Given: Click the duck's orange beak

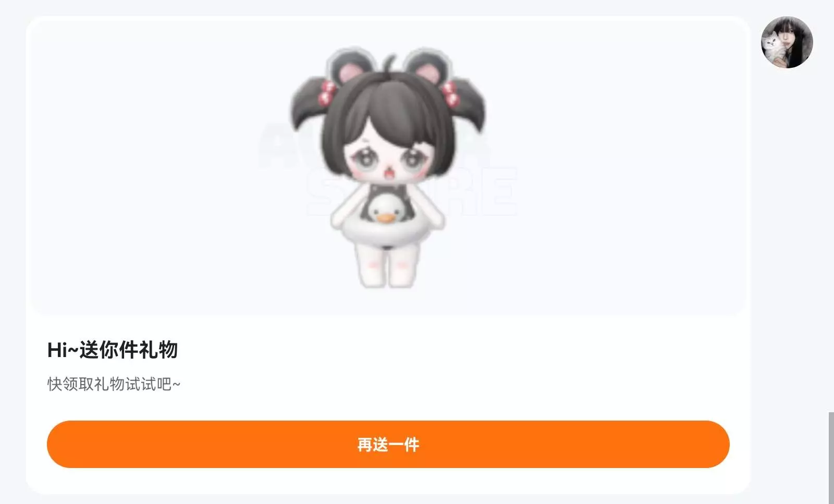Looking at the screenshot, I should (385, 218).
